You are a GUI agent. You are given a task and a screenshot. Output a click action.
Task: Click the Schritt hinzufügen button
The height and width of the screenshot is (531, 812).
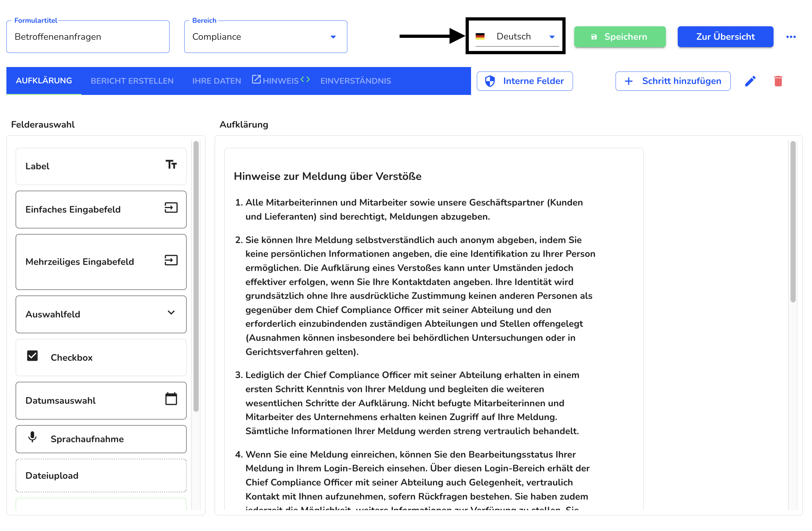[673, 81]
